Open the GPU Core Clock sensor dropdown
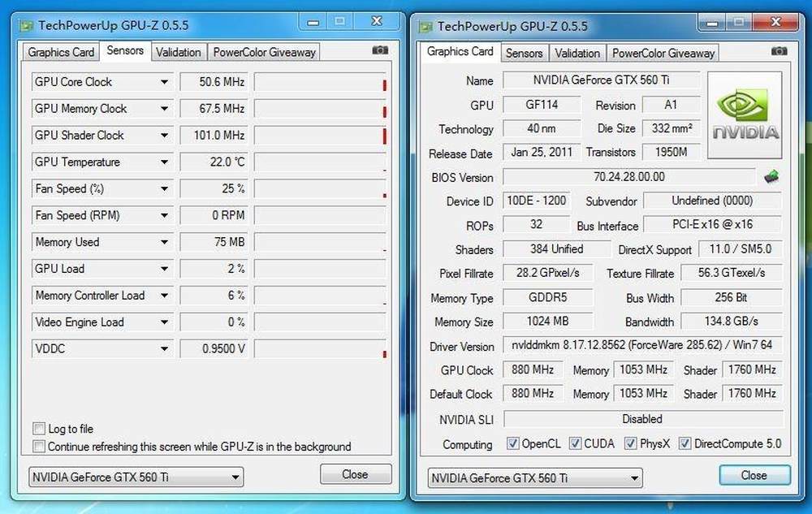 164,82
